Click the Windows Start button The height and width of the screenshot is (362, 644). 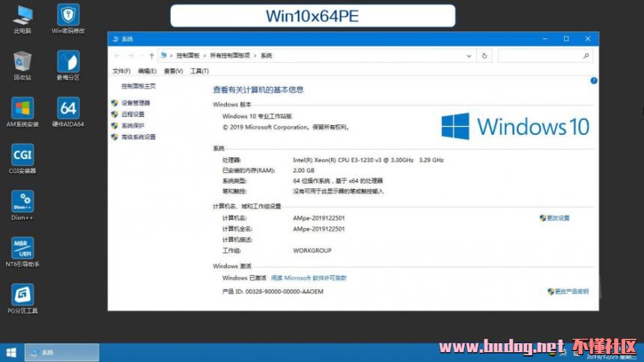11,352
